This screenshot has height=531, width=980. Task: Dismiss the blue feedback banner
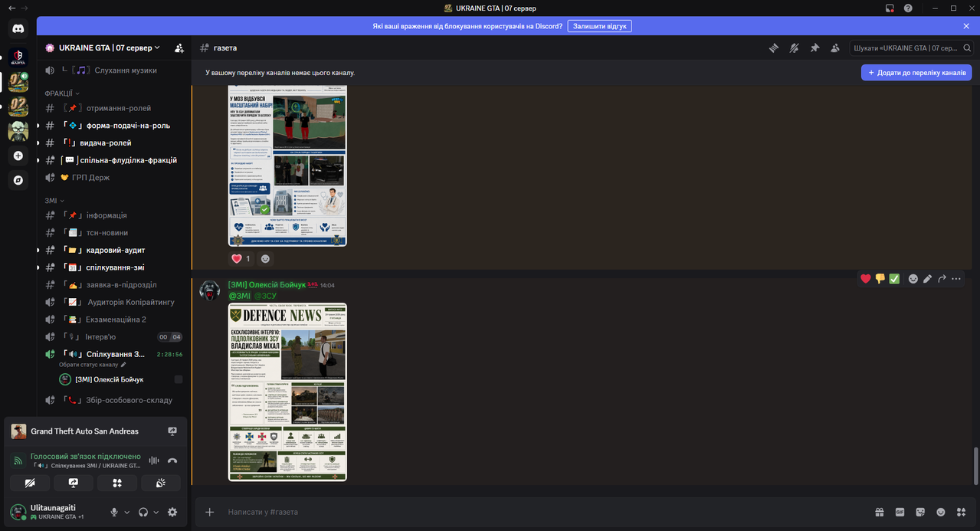coord(966,26)
